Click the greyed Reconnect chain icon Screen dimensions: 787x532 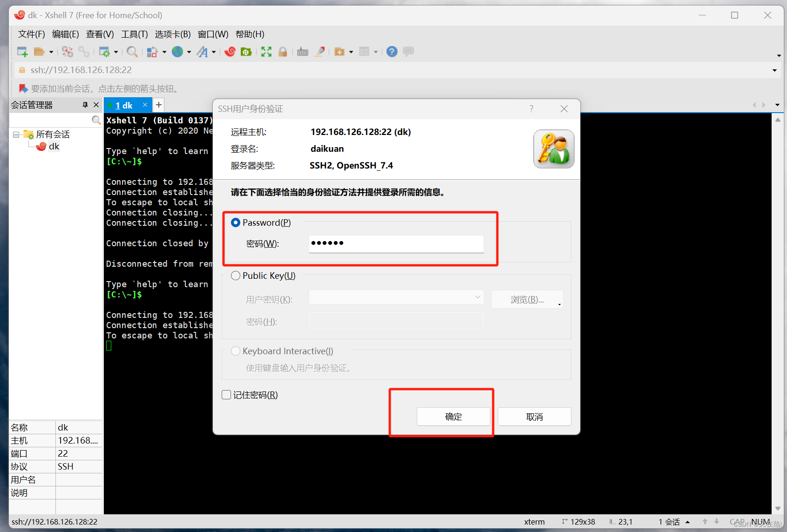click(84, 52)
